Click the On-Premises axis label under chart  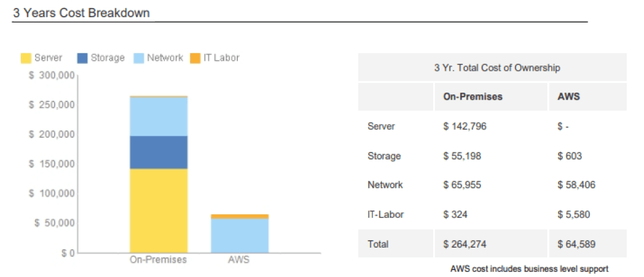pos(158,260)
